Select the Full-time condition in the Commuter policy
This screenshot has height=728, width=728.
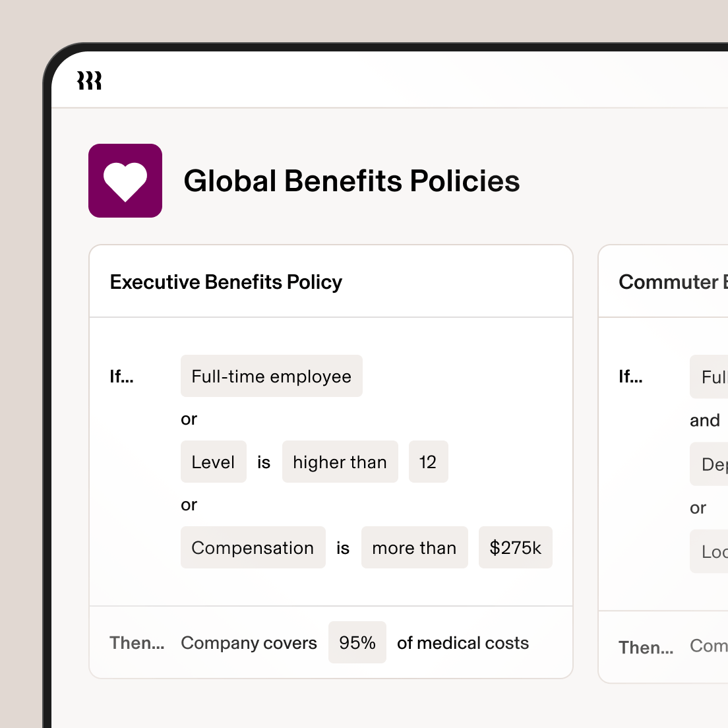pyautogui.click(x=711, y=377)
